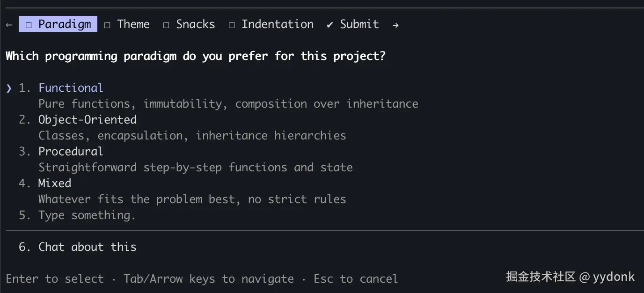Click the checkmark icon beside Submit
Screen dimensions: 644x293
pyautogui.click(x=330, y=25)
